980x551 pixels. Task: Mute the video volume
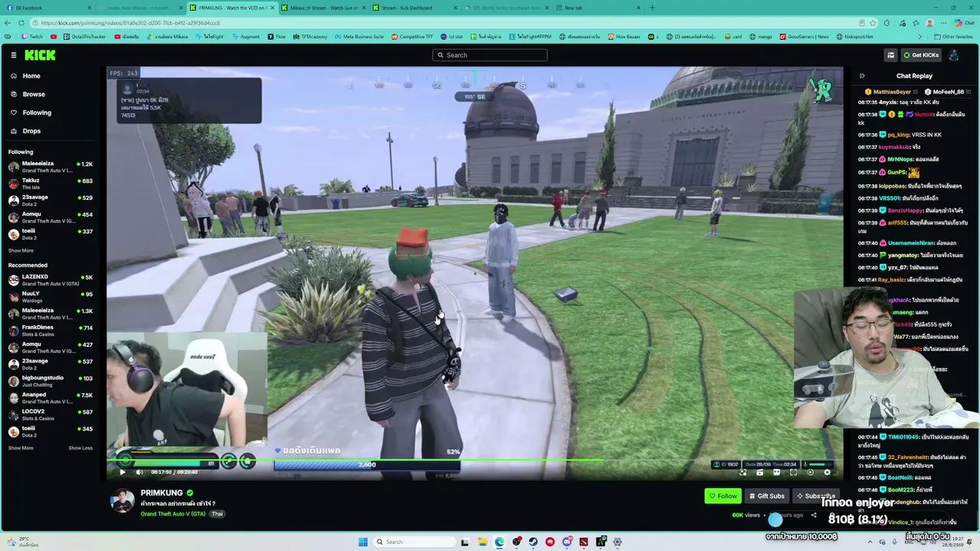coord(139,472)
